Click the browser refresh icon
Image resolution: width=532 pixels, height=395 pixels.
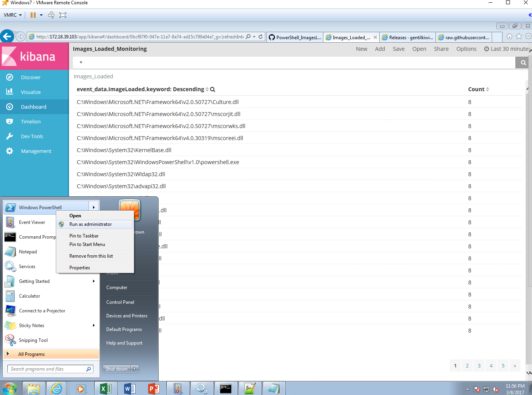coord(261,37)
